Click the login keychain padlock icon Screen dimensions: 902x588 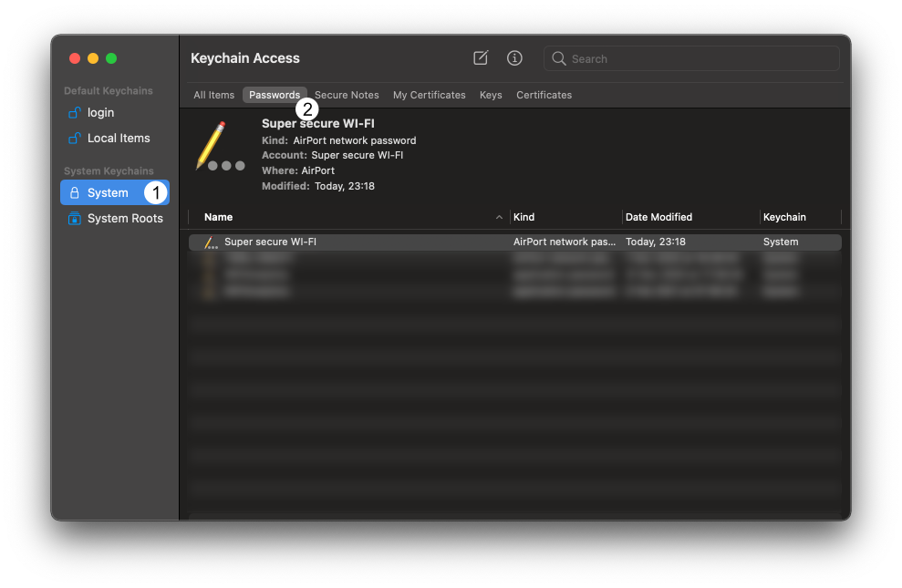click(76, 112)
